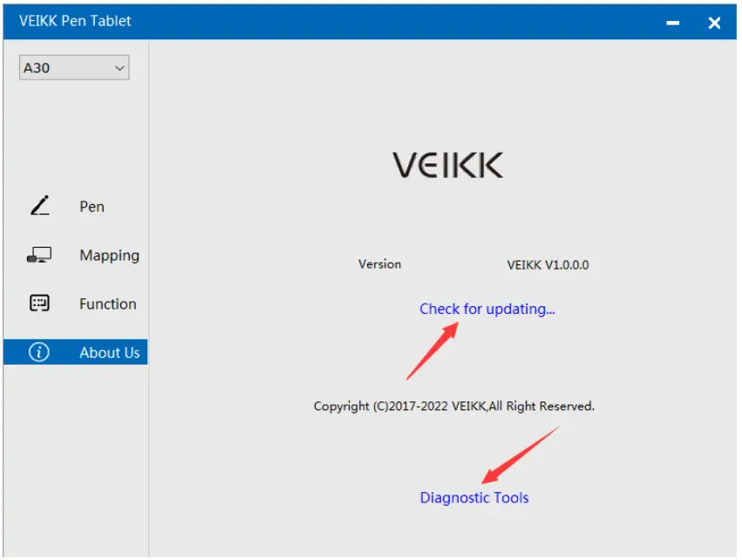The image size is (742, 560).
Task: Open the A30 device selector dropdown
Action: tap(73, 67)
